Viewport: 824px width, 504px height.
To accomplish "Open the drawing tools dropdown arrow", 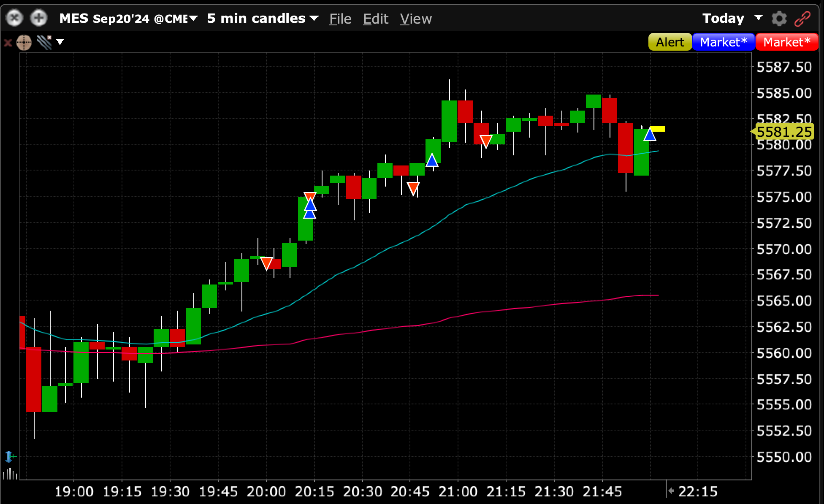I will (60, 42).
